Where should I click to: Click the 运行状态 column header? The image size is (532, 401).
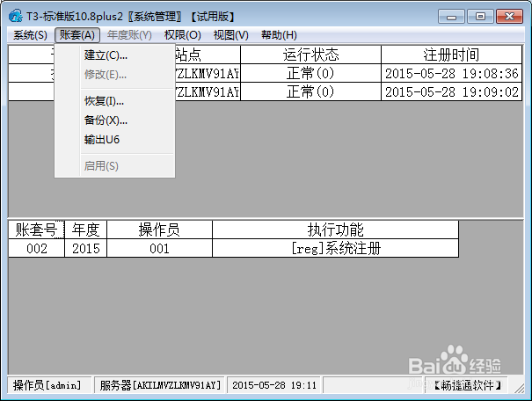pos(310,55)
